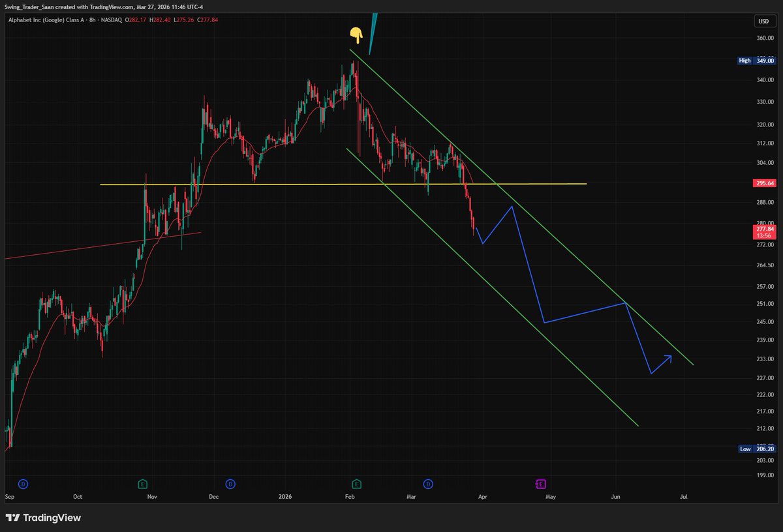Click the 312.00 price axis label
Image resolution: width=783 pixels, height=532 pixels.
765,144
